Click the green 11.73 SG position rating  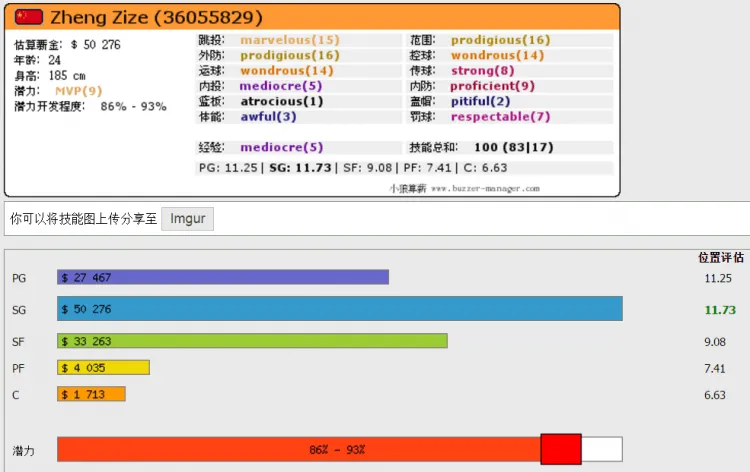coord(720,310)
